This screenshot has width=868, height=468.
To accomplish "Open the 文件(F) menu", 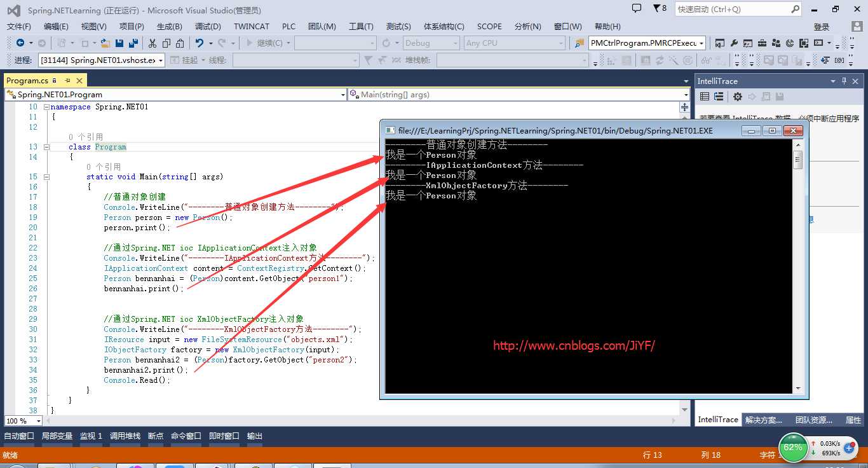I will pos(18,27).
